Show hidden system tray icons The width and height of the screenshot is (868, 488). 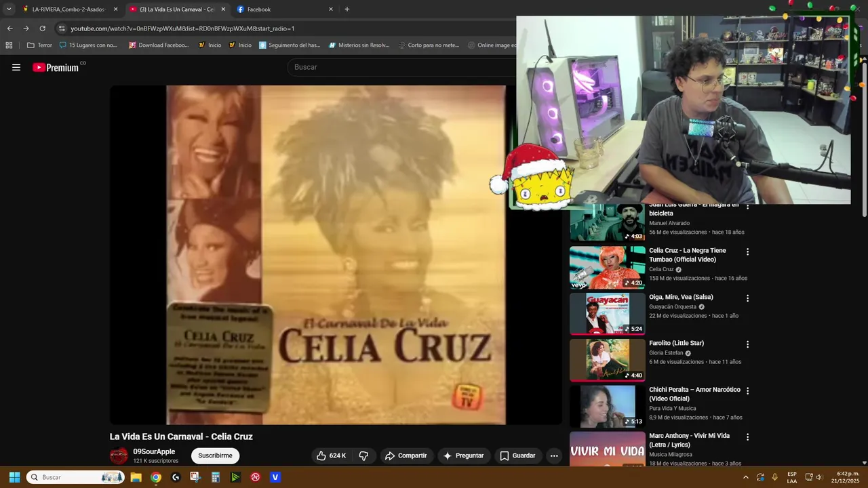pyautogui.click(x=746, y=477)
